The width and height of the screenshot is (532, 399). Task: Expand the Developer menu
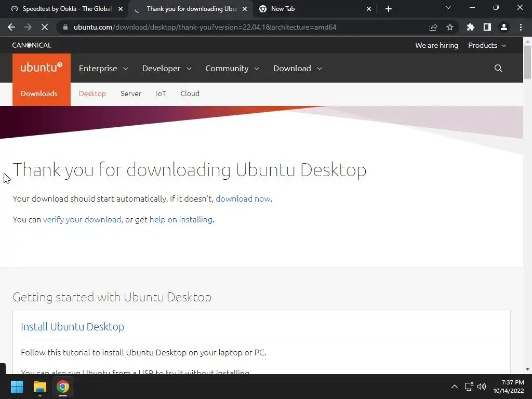coord(167,68)
